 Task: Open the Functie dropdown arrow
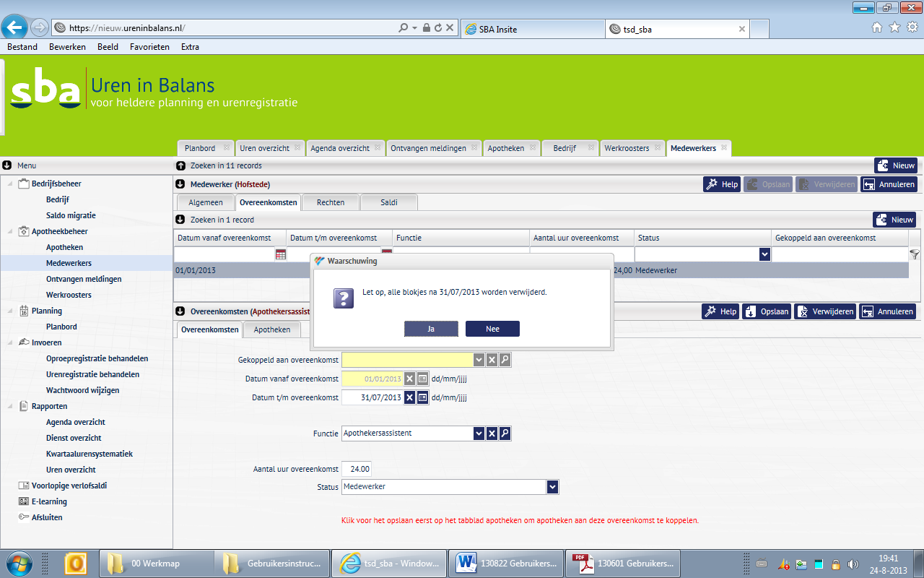pyautogui.click(x=479, y=433)
